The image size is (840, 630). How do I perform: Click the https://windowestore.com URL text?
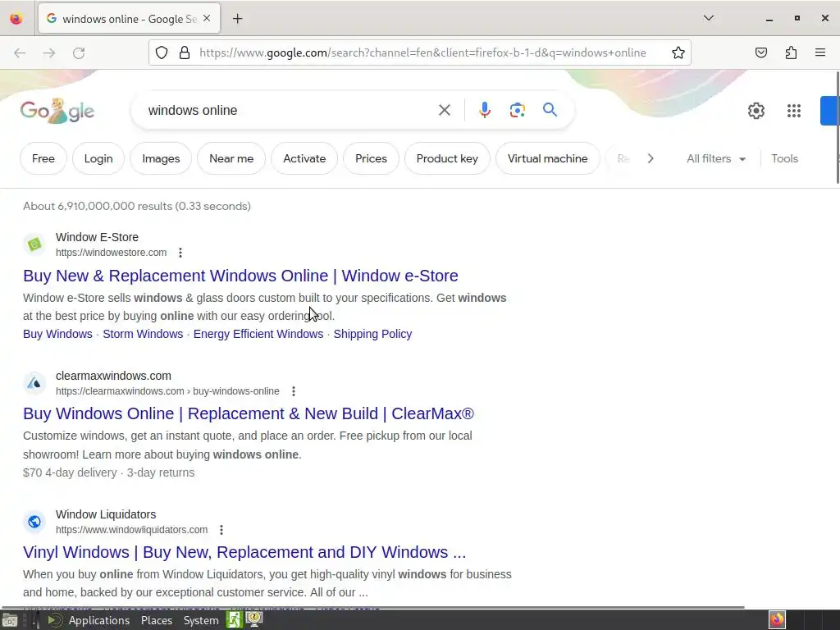[111, 253]
